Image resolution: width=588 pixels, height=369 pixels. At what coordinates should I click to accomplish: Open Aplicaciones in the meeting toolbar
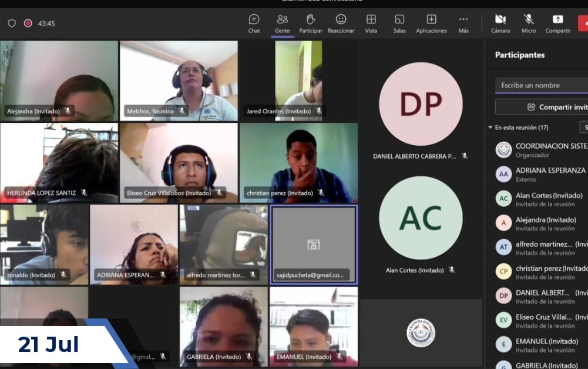point(431,24)
